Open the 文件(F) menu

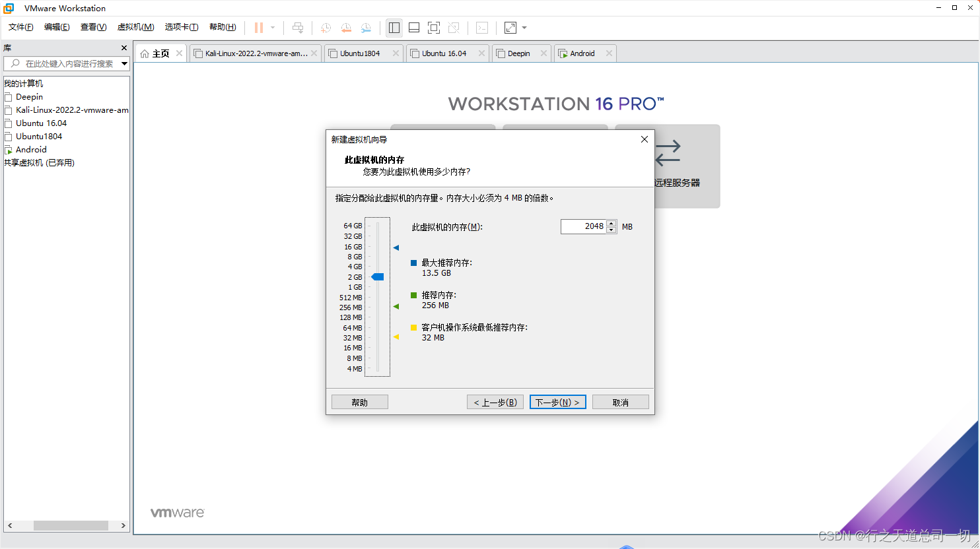click(20, 27)
